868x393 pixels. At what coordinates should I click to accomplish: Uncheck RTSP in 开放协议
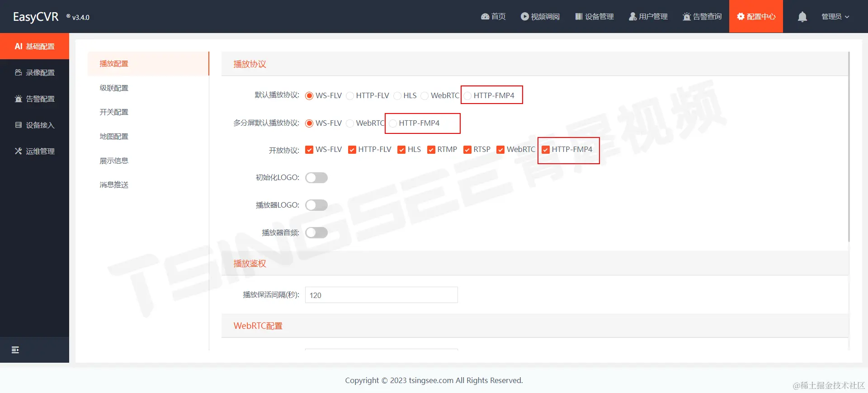[x=467, y=150]
